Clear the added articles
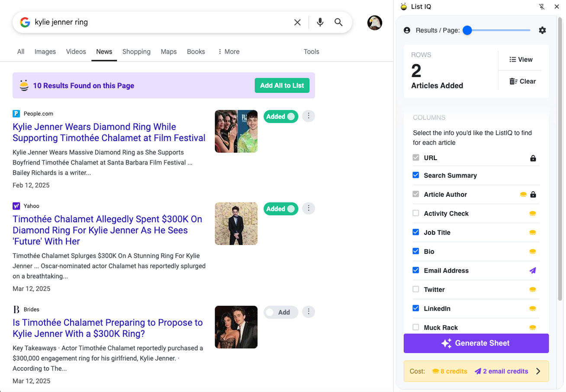Image resolution: width=566 pixels, height=392 pixels. [522, 81]
